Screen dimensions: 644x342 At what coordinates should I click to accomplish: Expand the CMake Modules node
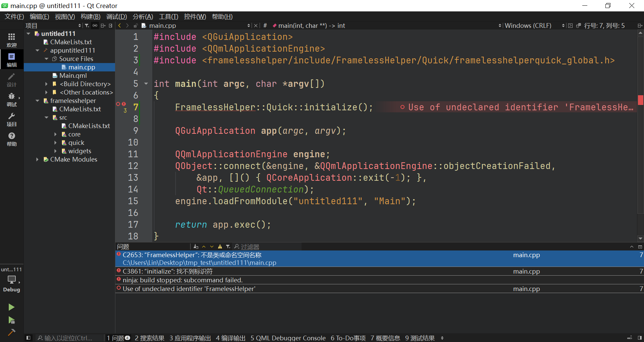tap(38, 159)
